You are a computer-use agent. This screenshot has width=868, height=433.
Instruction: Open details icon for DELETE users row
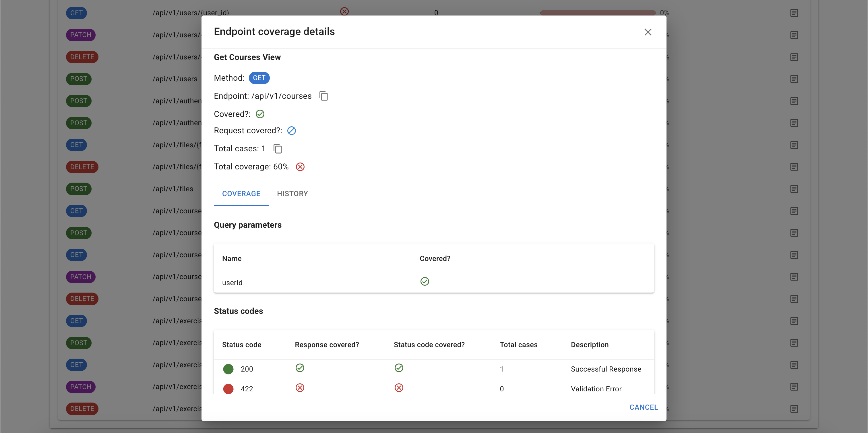[x=794, y=57]
